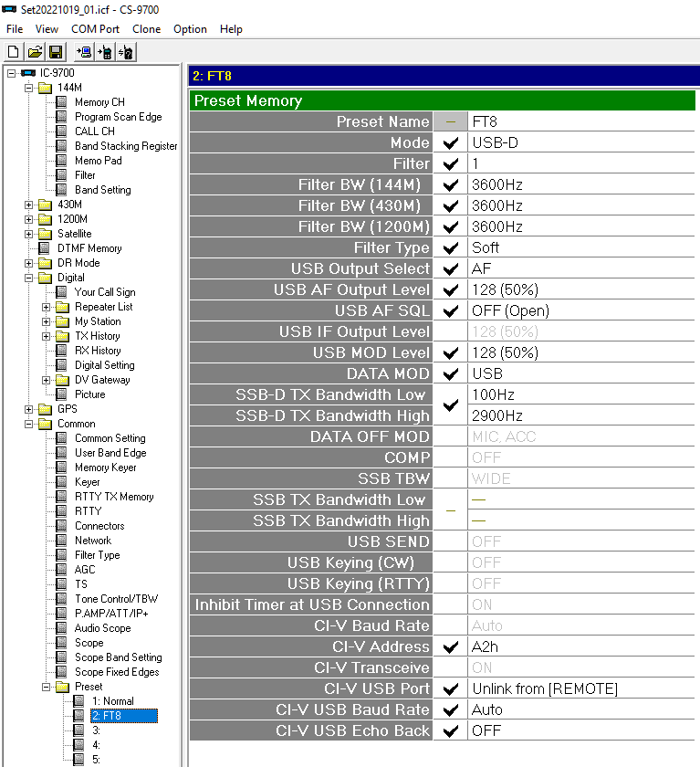Click the USB AF SQL value OFF (Open)

point(581,310)
